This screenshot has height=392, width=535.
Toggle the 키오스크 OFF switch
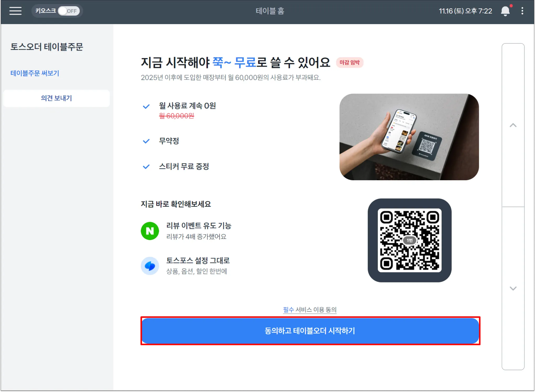(69, 11)
